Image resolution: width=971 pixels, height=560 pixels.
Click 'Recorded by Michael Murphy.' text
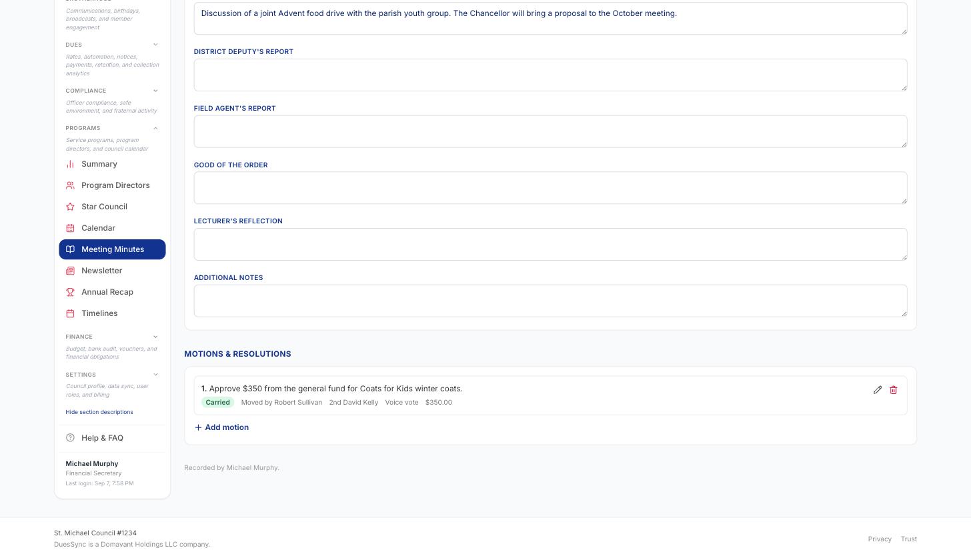(231, 468)
